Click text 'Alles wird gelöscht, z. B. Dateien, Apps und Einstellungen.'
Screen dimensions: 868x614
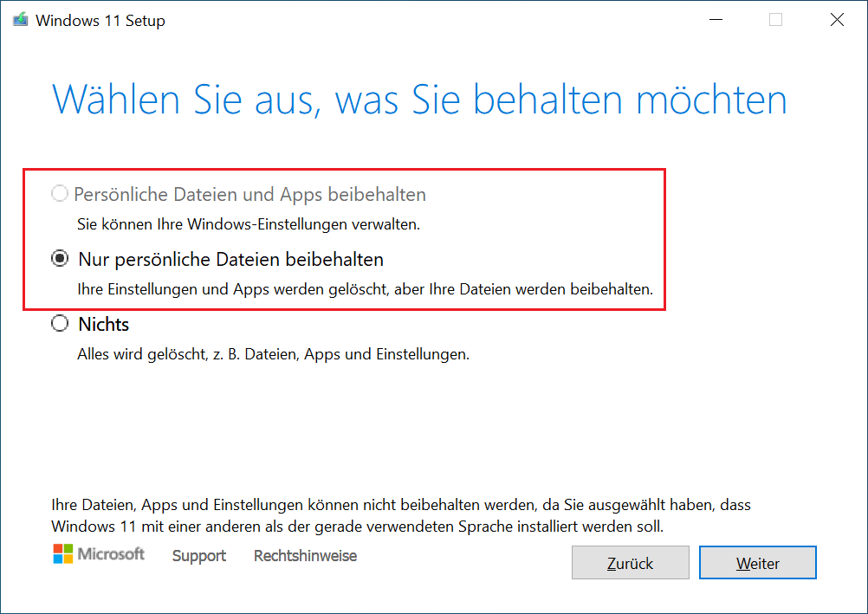(273, 354)
